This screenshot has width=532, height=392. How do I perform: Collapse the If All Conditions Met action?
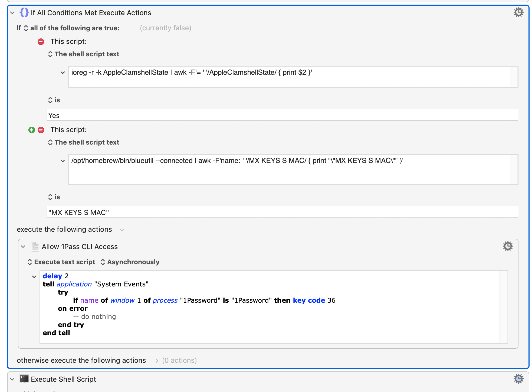point(12,13)
